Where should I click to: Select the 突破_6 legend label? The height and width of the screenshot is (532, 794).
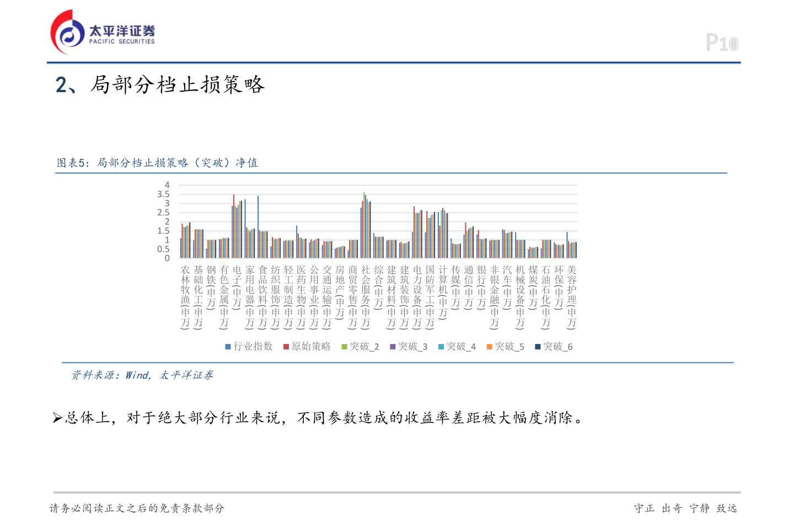coord(558,346)
